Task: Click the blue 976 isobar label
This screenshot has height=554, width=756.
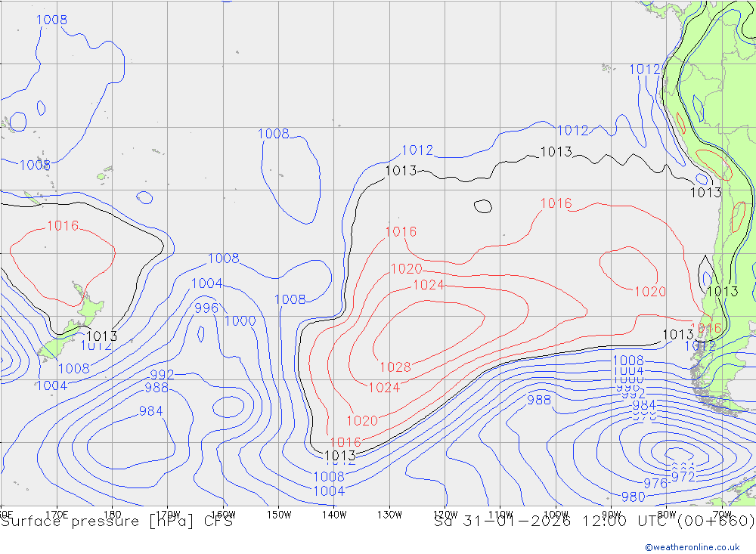Action: pos(655,483)
